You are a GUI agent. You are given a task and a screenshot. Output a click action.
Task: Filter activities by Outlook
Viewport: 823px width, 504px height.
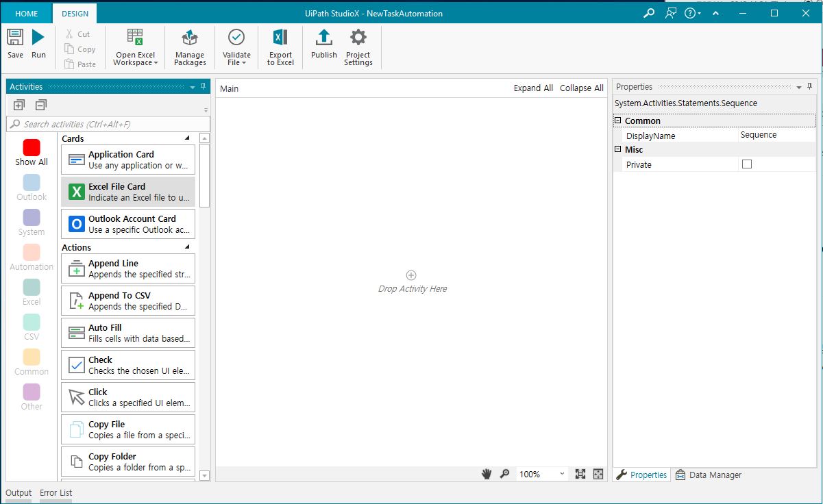(32, 188)
